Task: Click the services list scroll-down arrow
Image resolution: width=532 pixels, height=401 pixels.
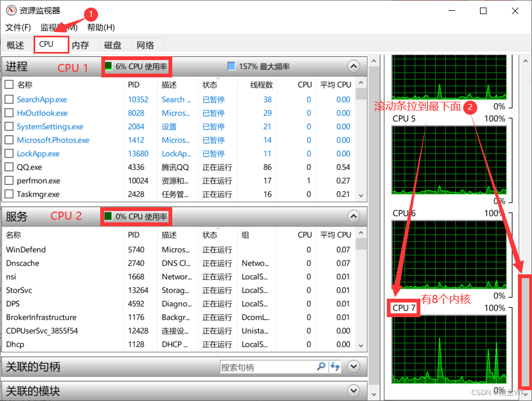Action: tap(361, 346)
